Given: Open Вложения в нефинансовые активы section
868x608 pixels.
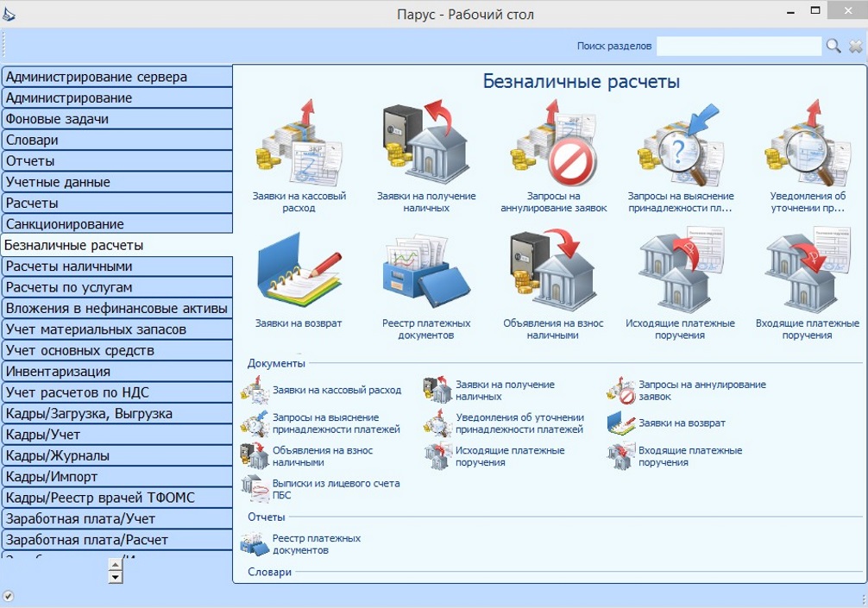Looking at the screenshot, I should pos(116,308).
